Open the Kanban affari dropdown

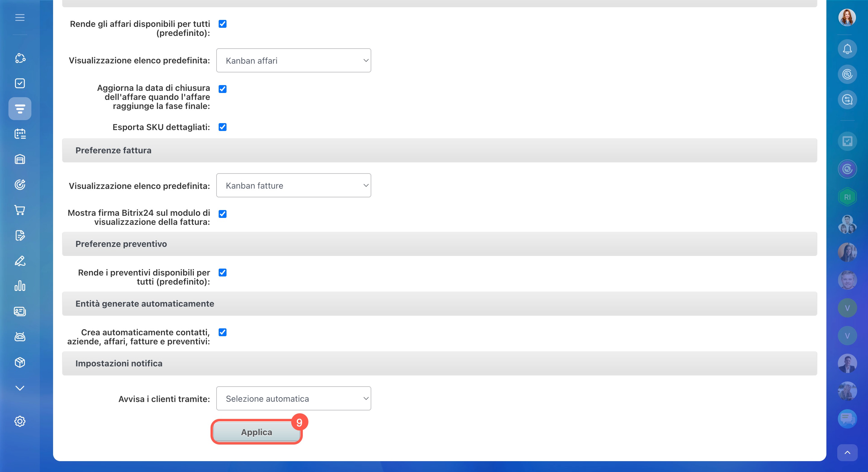293,61
